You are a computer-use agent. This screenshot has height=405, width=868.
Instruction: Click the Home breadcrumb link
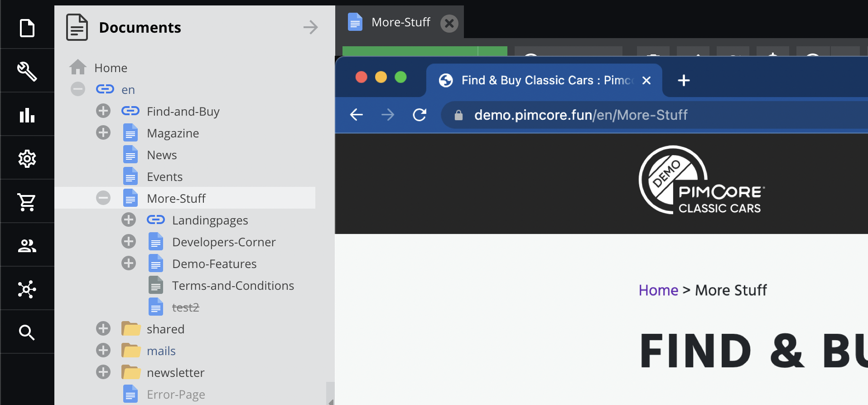[658, 290]
